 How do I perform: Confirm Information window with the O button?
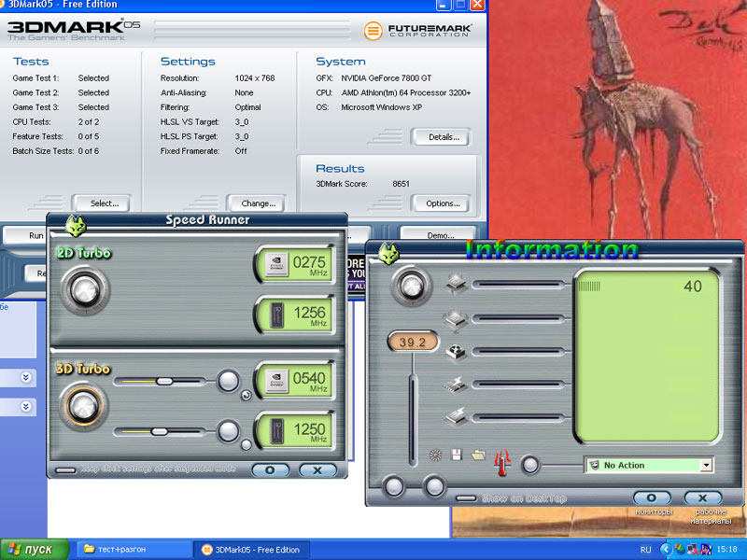(652, 497)
